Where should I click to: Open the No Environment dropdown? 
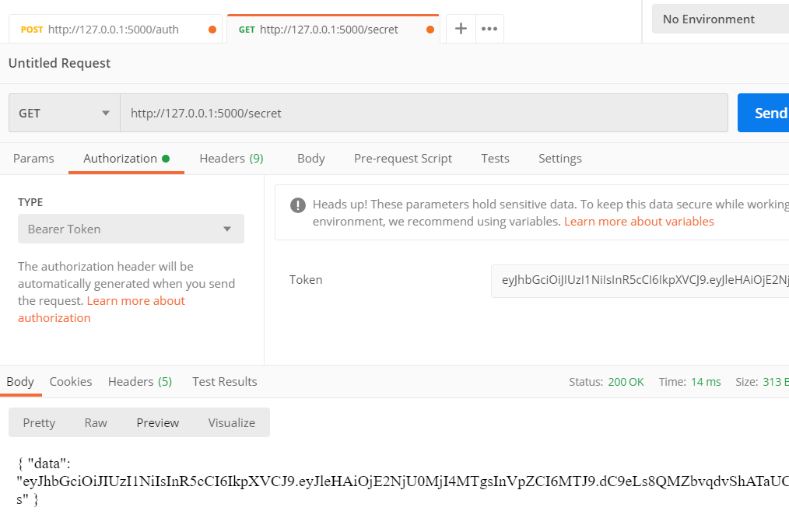[x=720, y=19]
